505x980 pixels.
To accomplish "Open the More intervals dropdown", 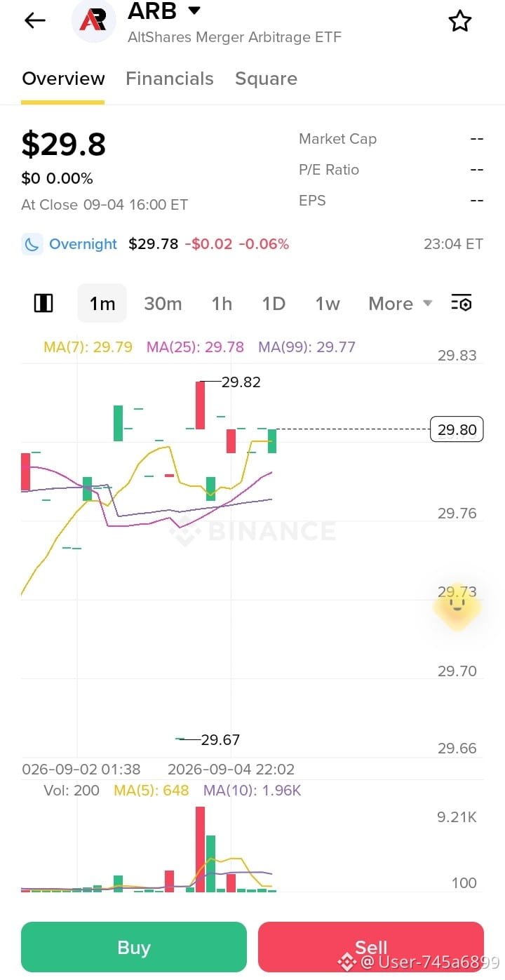I will coord(400,303).
